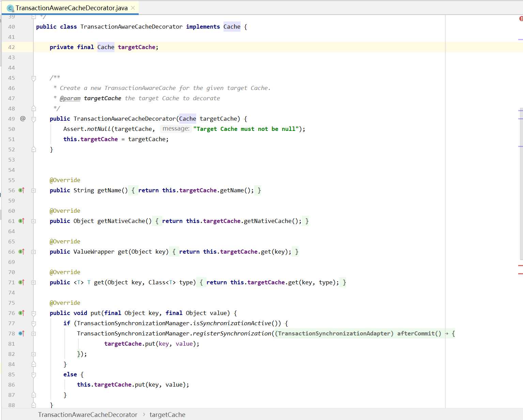Click the topmost purple stripe mark in scrollbar
Screen dimensions: 523x420
click(x=521, y=40)
